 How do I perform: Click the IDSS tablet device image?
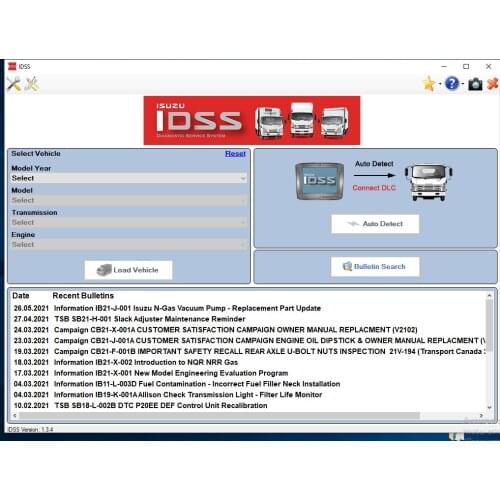click(320, 181)
